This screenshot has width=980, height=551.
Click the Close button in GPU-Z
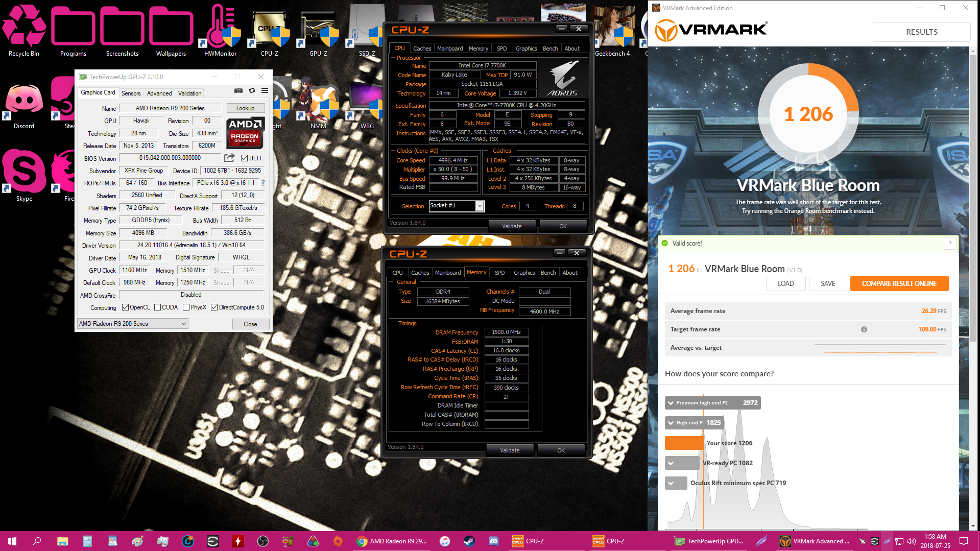[250, 324]
